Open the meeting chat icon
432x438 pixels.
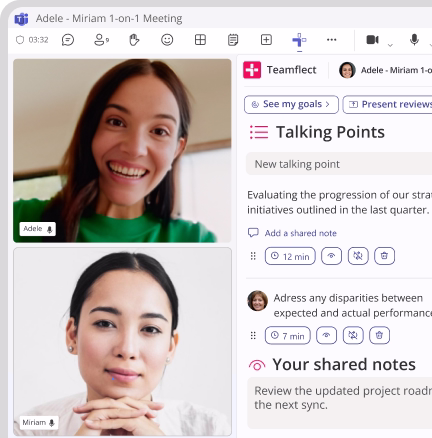(68, 40)
